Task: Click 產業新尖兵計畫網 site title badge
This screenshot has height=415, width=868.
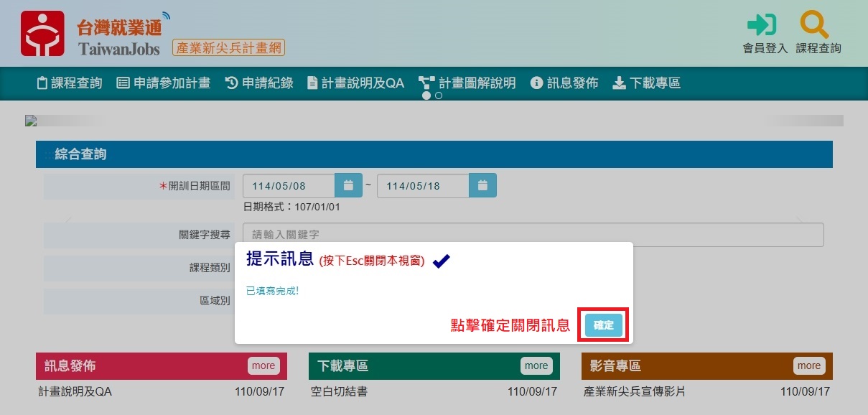Action: pos(229,48)
